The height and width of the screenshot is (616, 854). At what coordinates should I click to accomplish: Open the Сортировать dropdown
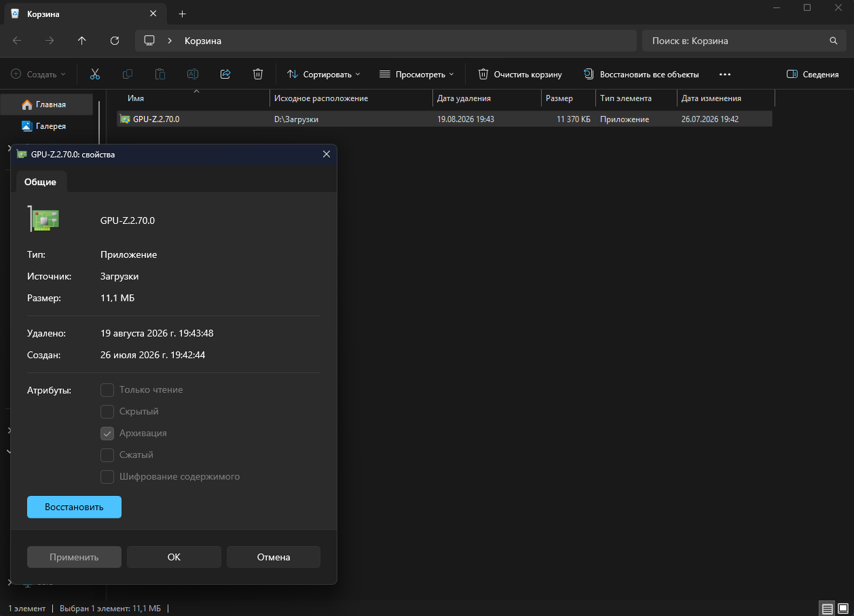point(323,74)
